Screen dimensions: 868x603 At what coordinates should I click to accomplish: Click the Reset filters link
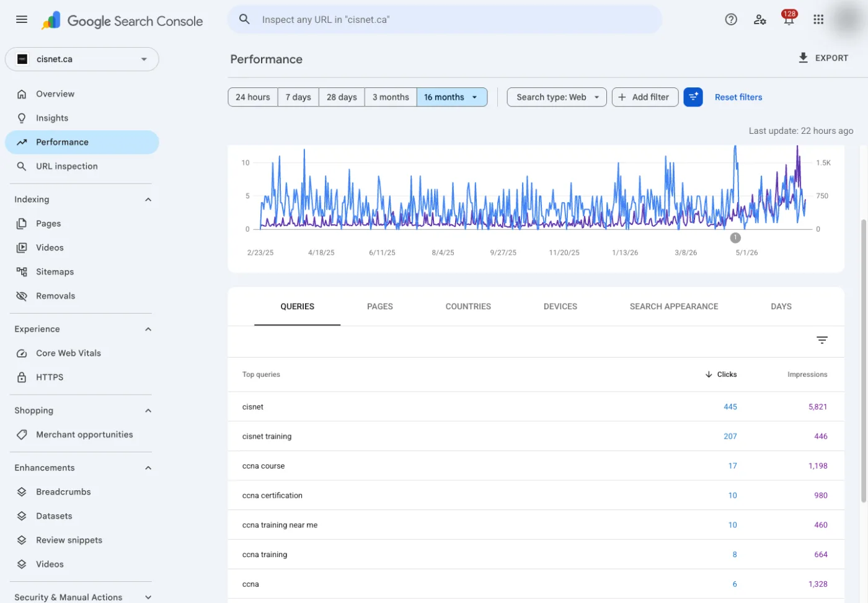point(738,97)
